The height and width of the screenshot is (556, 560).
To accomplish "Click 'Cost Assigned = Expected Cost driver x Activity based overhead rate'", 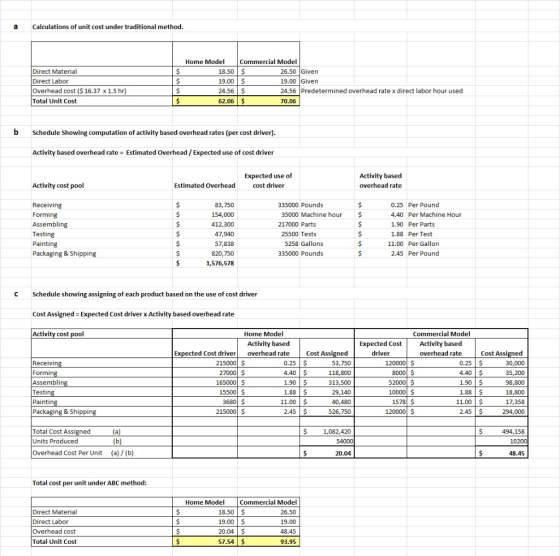I will 133,314.
